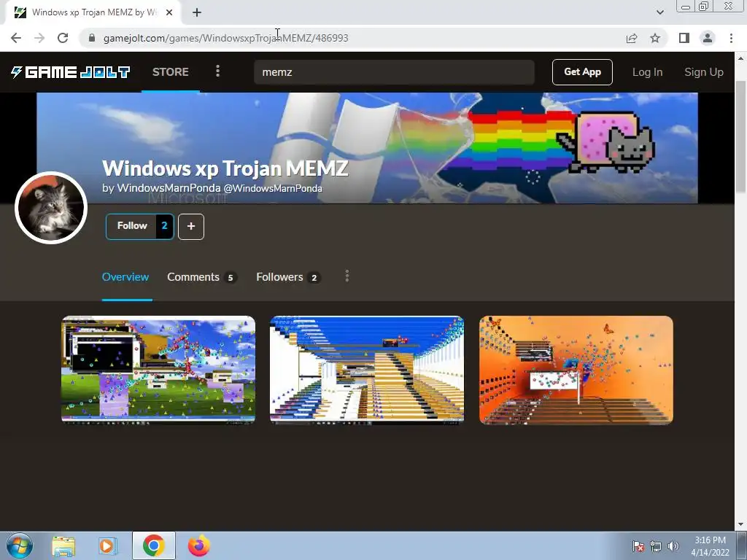Click the network tray icon
Image resolution: width=747 pixels, height=560 pixels.
656,546
